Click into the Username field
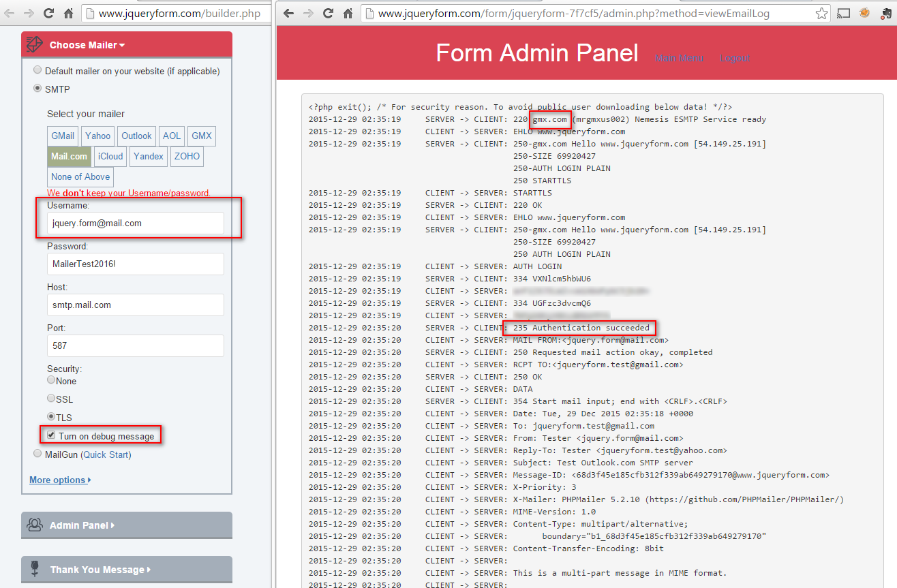 [136, 223]
